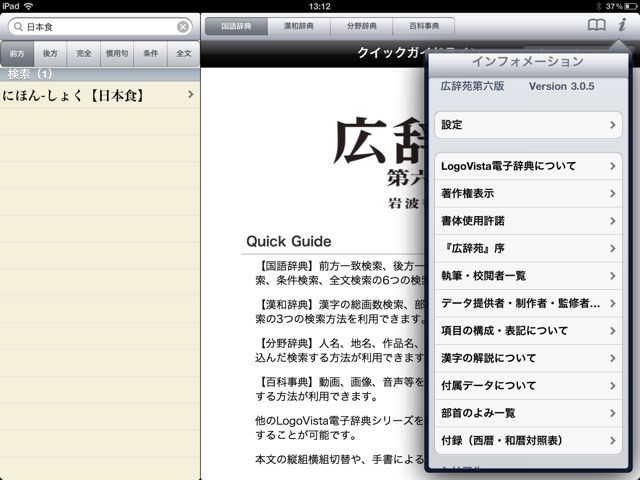The image size is (640, 480).
Task: Click the chevron beside 著作権表示
Action: click(x=613, y=193)
